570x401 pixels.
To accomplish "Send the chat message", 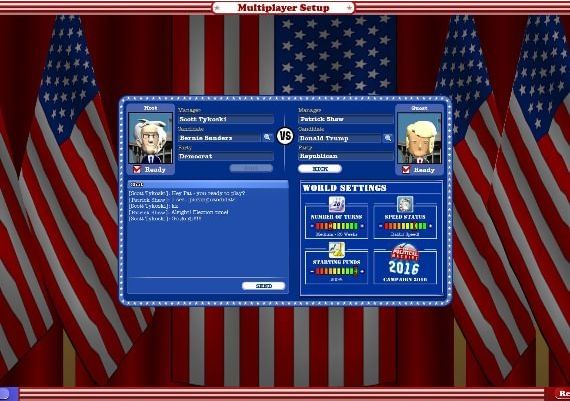I will tap(264, 286).
